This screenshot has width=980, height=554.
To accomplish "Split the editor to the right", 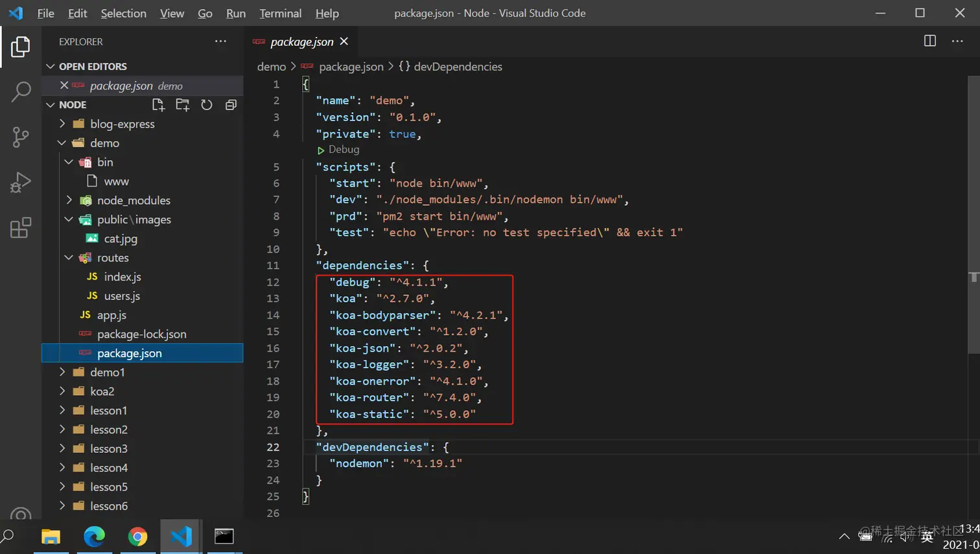I will pyautogui.click(x=930, y=41).
